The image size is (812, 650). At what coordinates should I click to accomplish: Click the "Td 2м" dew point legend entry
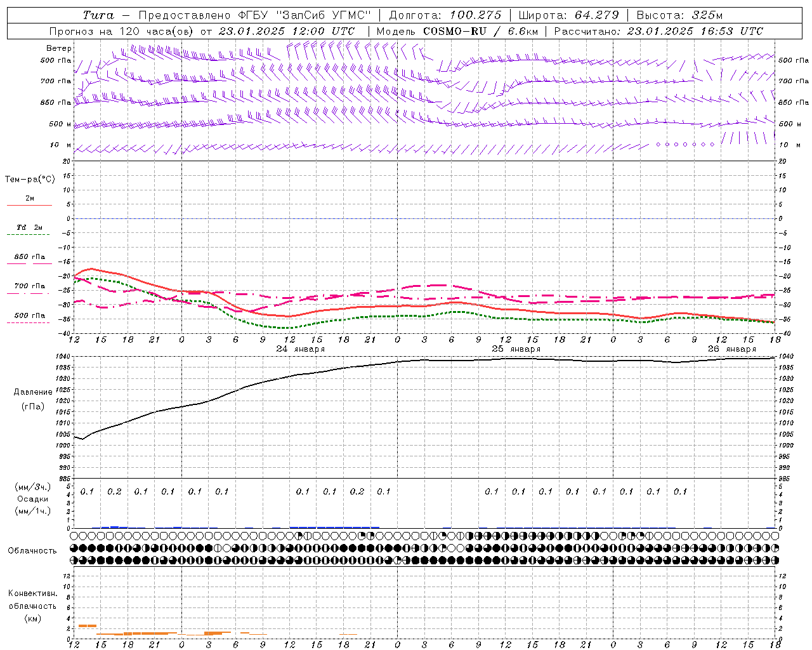[30, 227]
